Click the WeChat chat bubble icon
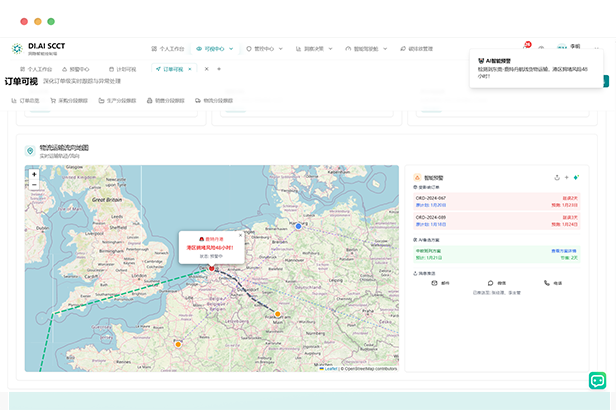The image size is (616, 410). point(490,283)
